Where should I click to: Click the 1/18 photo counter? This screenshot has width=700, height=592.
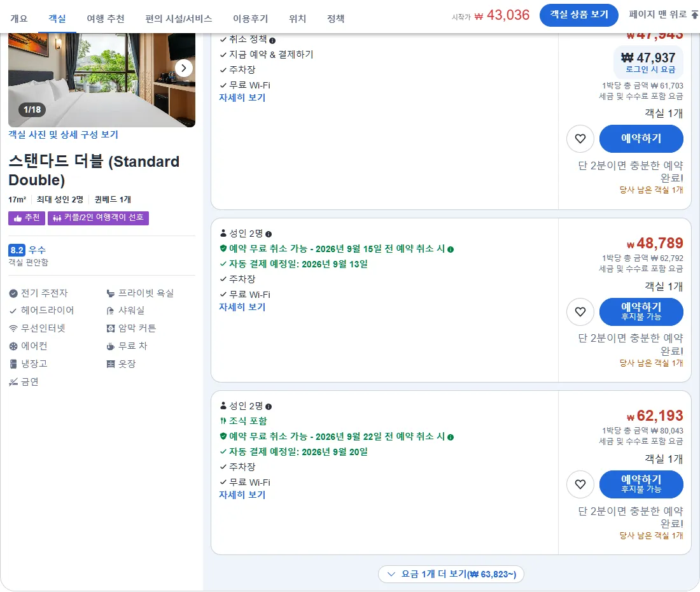pos(32,109)
